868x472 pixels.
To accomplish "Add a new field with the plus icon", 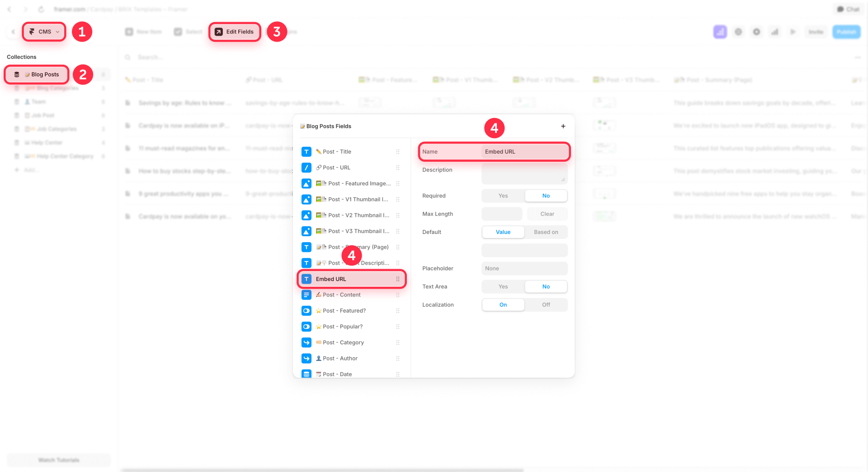I will click(563, 126).
